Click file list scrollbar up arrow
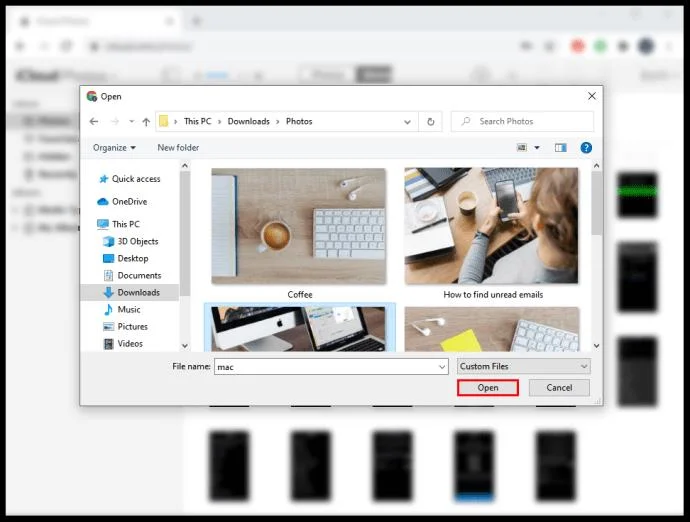 click(596, 166)
